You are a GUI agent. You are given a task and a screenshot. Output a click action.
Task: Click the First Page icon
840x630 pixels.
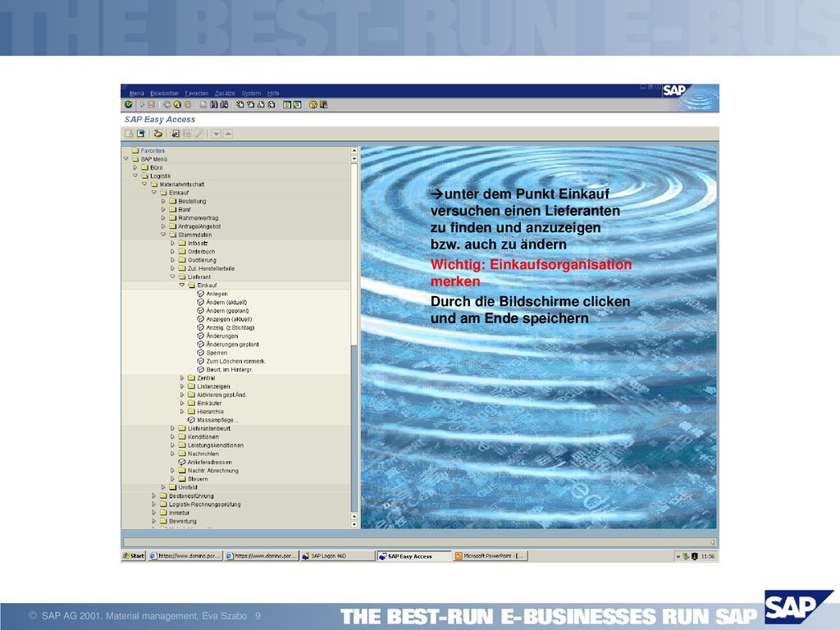[240, 104]
